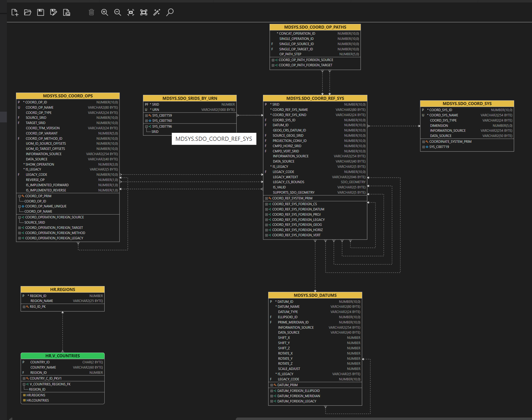532x420 pixels.
Task: Select the HR.V_COUNTRIES table header
Action: [x=63, y=356]
